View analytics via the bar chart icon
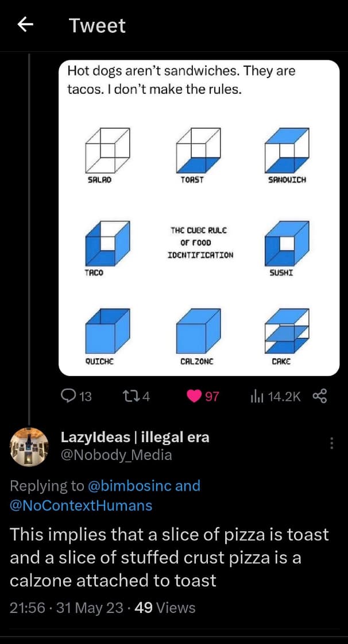Image resolution: width=348 pixels, height=644 pixels. pyautogui.click(x=256, y=396)
